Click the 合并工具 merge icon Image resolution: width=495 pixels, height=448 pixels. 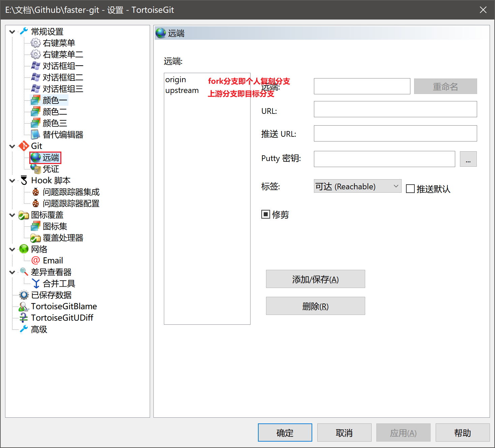pos(35,284)
